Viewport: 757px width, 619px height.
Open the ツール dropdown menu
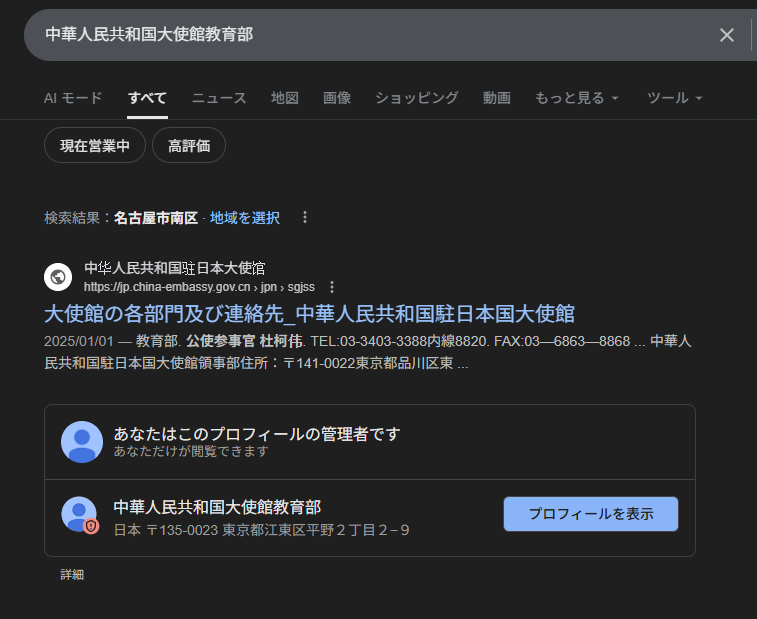pos(675,98)
